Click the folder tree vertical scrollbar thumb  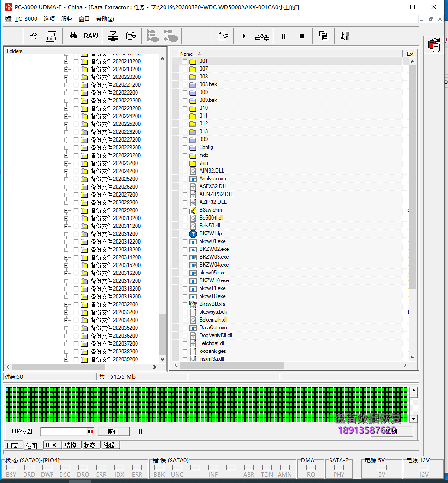click(162, 334)
